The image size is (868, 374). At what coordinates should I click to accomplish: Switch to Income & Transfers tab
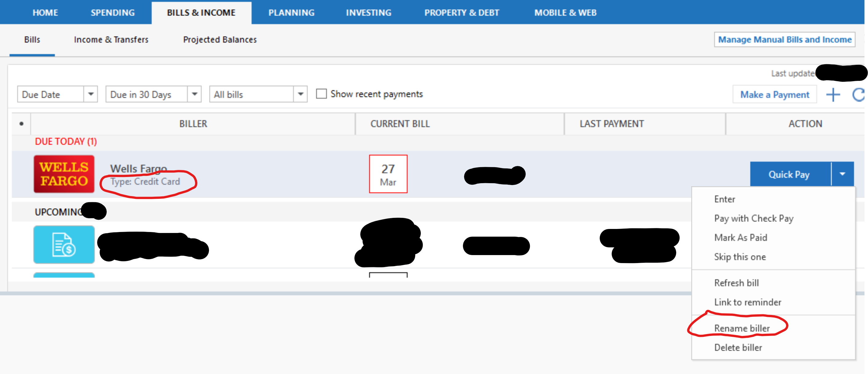pyautogui.click(x=111, y=39)
